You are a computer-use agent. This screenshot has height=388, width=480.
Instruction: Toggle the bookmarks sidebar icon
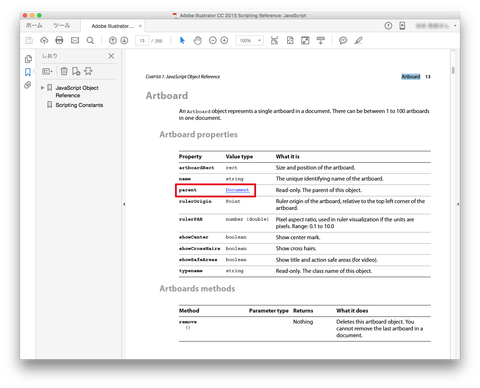coord(28,72)
